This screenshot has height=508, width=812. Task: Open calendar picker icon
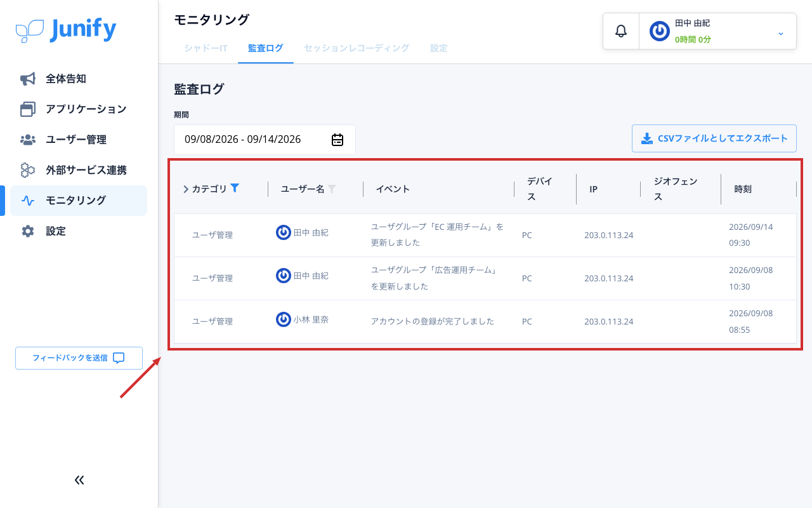click(x=337, y=140)
